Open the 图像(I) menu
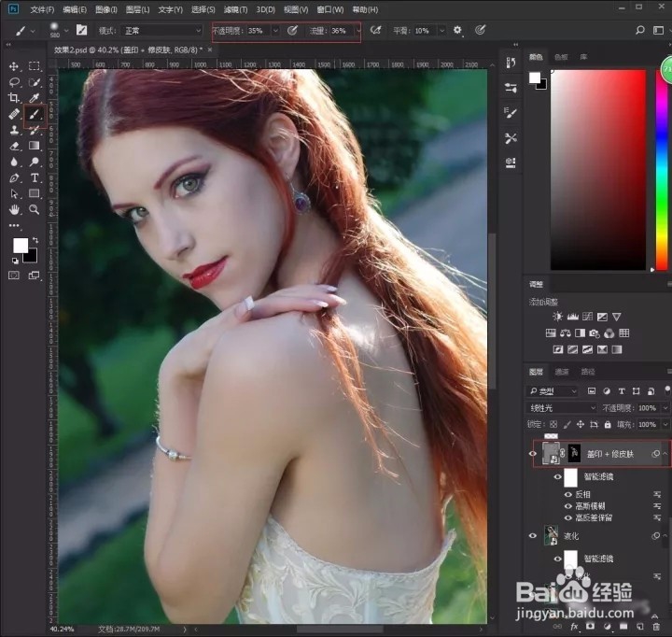 105,9
